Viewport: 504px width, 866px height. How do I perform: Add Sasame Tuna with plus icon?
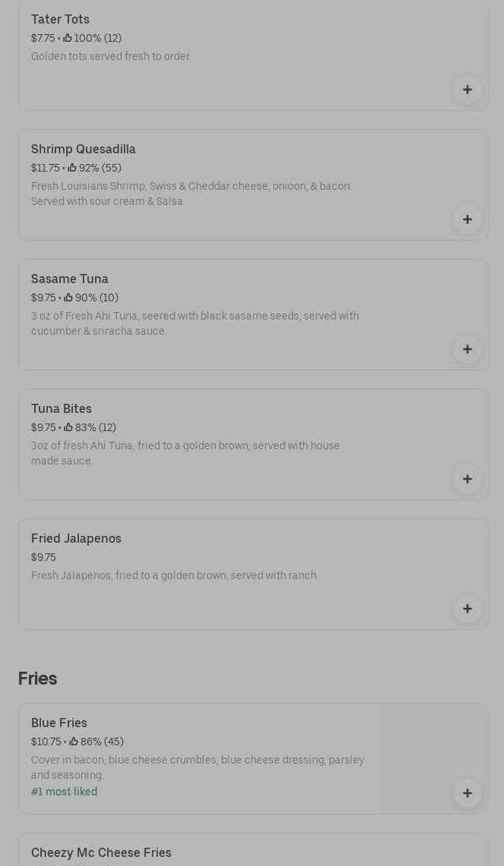(x=468, y=349)
